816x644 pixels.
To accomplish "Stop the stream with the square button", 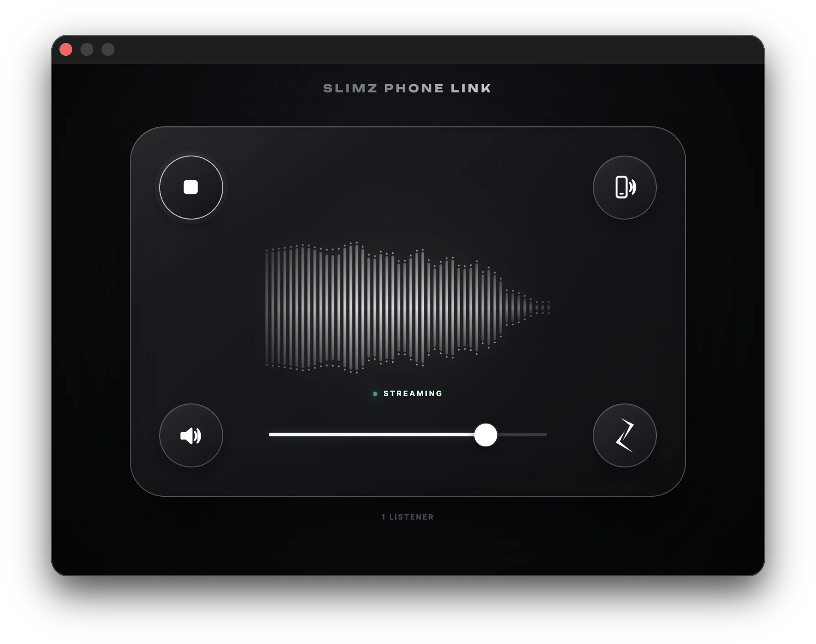I will 191,188.
